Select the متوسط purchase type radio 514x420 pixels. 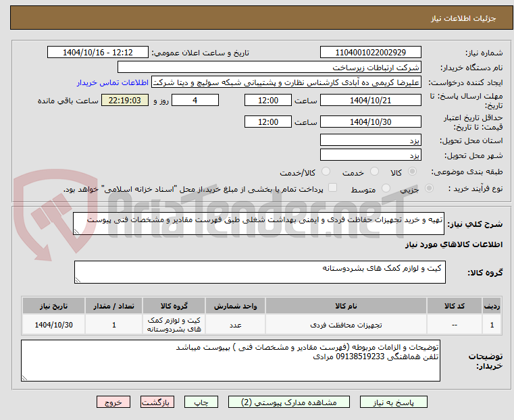pyautogui.click(x=386, y=188)
